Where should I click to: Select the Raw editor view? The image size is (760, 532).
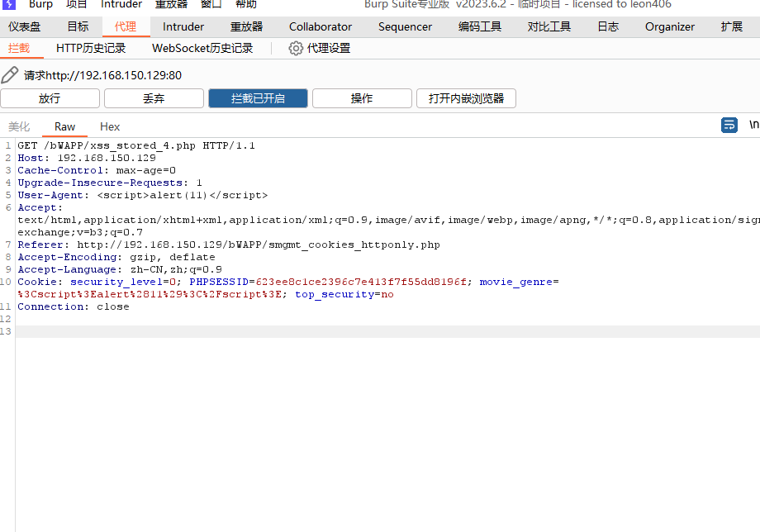64,127
